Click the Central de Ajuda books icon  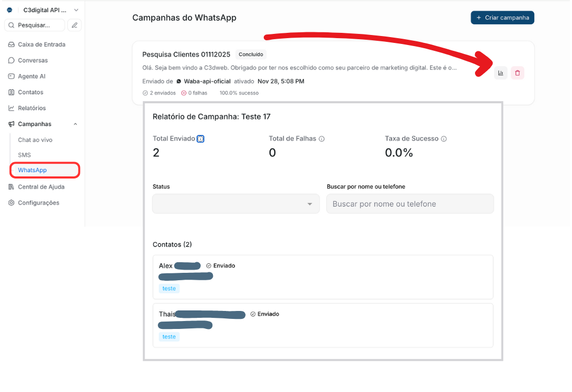[11, 187]
